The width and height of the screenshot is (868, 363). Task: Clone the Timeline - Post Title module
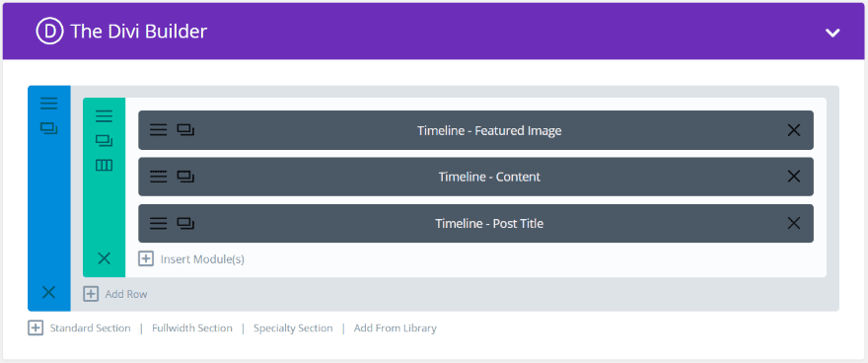click(x=185, y=223)
